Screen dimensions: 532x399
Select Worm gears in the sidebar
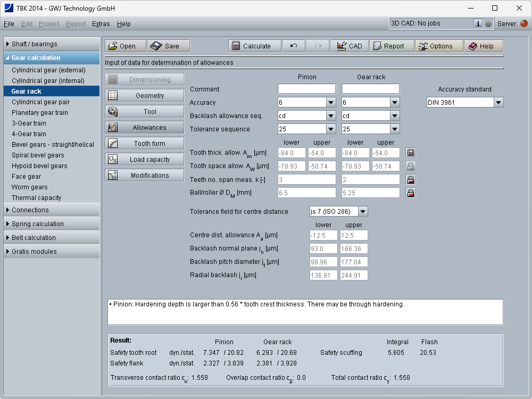click(30, 187)
